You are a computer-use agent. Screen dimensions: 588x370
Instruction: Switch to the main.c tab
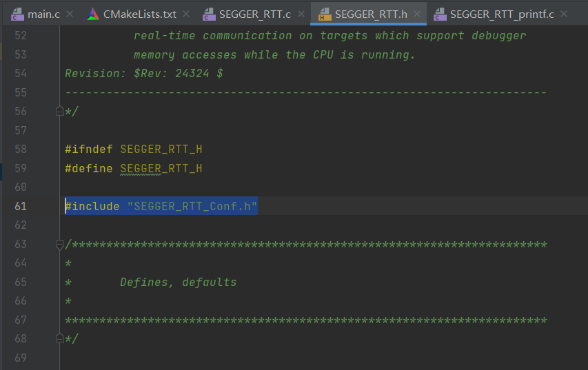[x=41, y=14]
